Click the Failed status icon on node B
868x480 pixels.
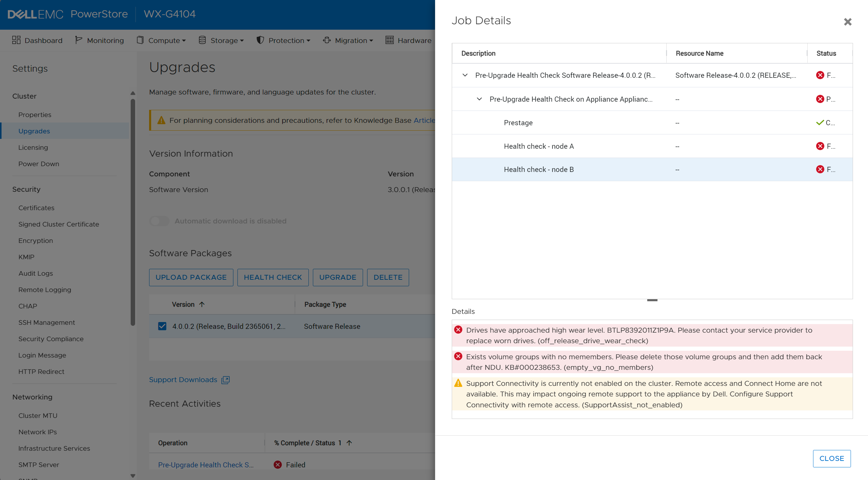820,170
